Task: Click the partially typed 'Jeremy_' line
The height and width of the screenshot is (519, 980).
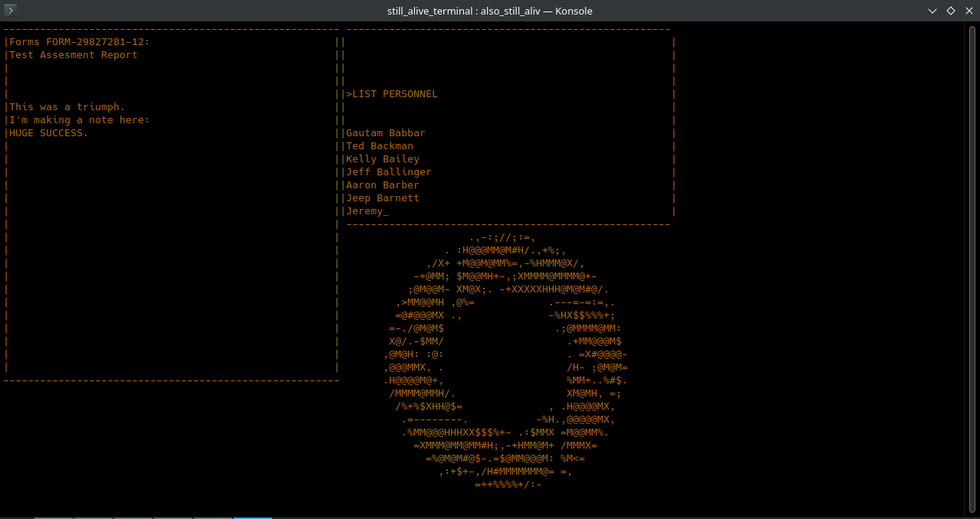Action: click(x=367, y=211)
